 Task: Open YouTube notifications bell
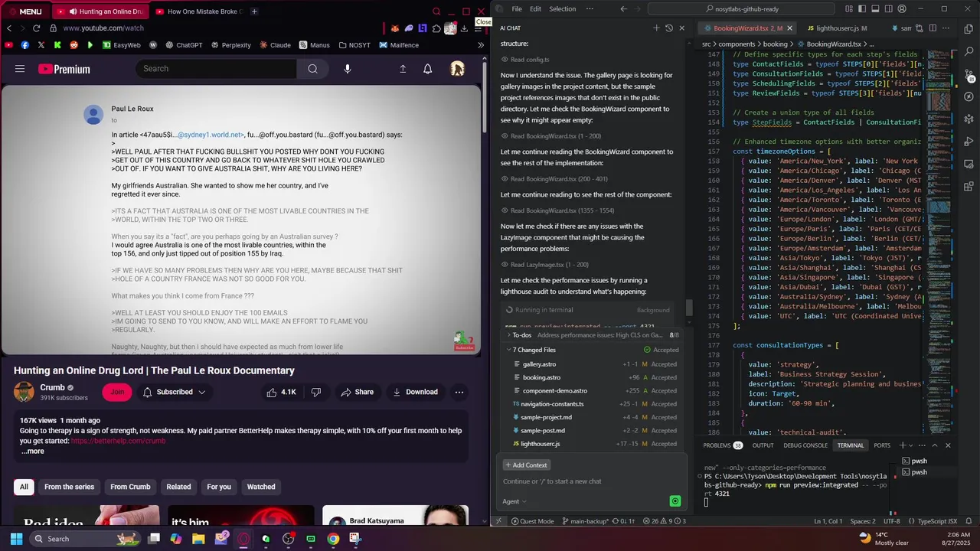428,69
